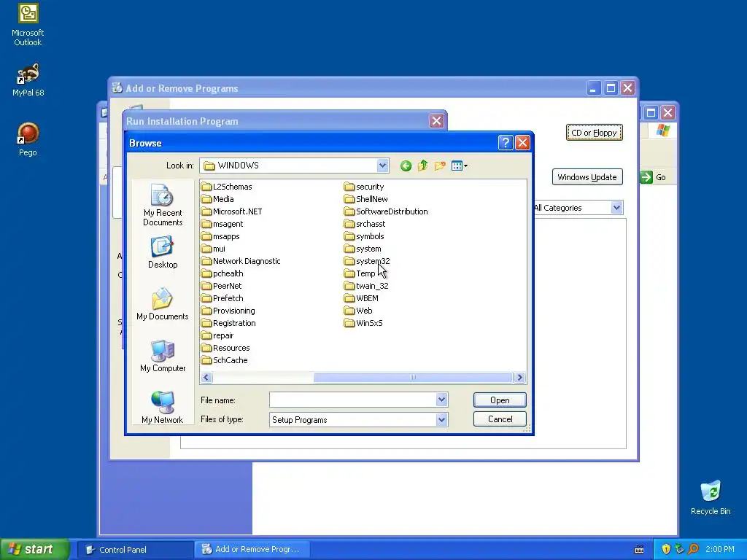The image size is (747, 560).
Task: Click the Cancel button in Browse dialog
Action: point(500,419)
